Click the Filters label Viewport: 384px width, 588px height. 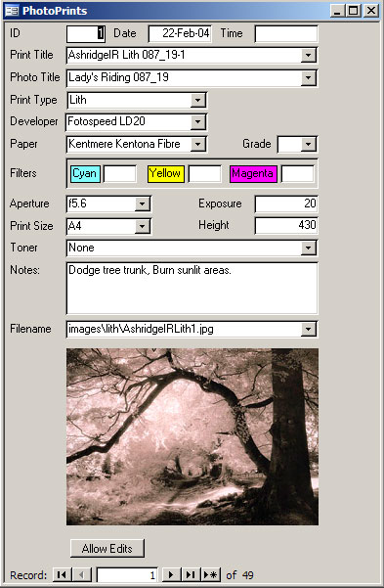[x=23, y=173]
